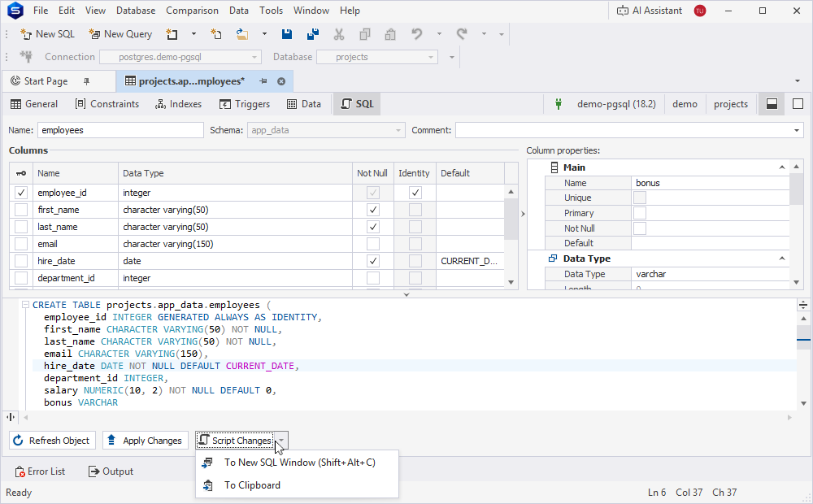Viewport: 813px width, 504px height.
Task: Toggle Not Null checkbox for email
Action: tap(373, 244)
